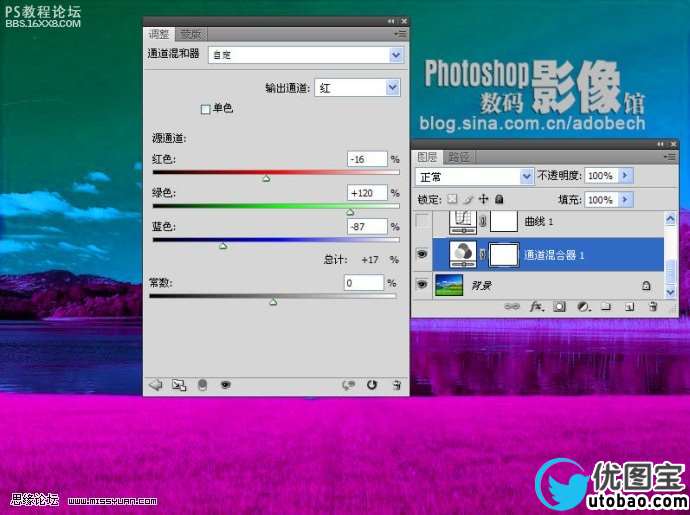Open Adjustments panel flyout menu

[x=400, y=34]
